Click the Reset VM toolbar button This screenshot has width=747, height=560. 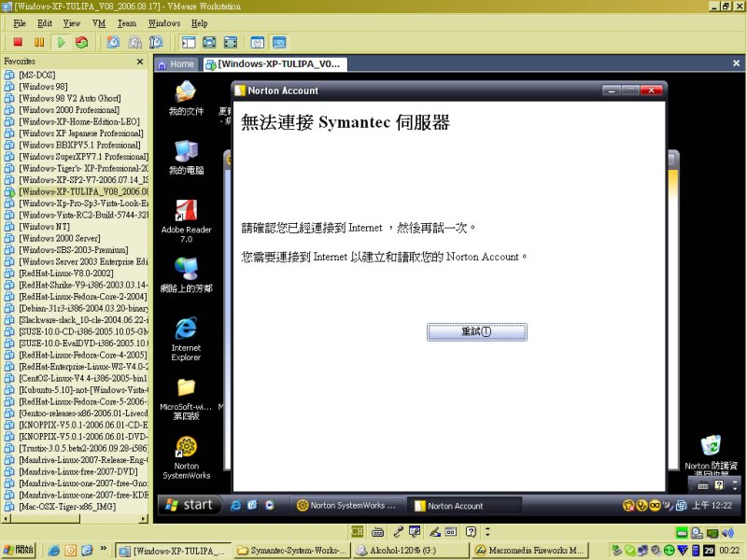82,42
